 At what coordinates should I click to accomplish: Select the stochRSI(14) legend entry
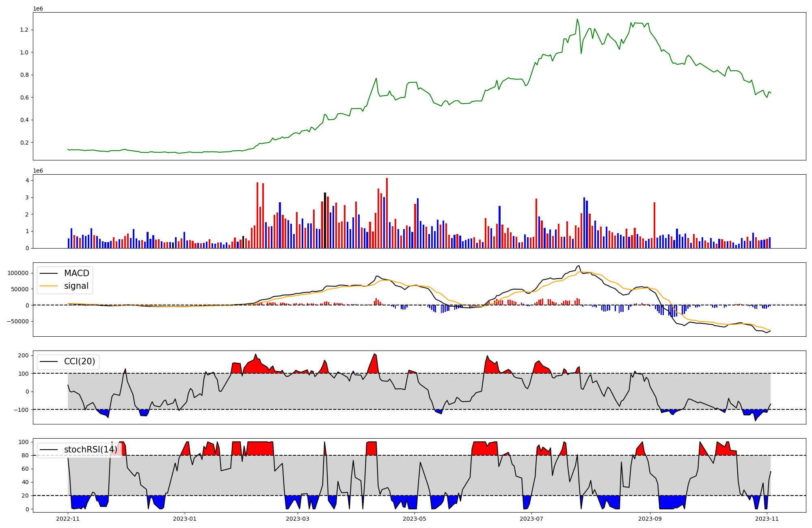click(90, 450)
